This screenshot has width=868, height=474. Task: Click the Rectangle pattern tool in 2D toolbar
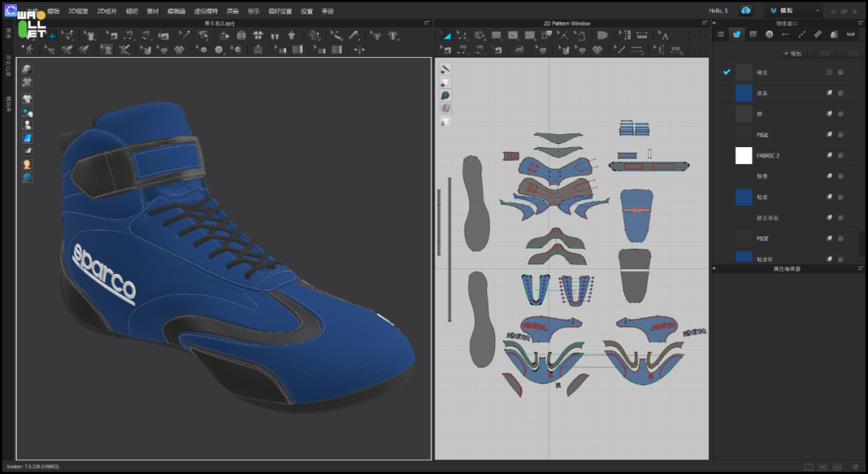[496, 35]
